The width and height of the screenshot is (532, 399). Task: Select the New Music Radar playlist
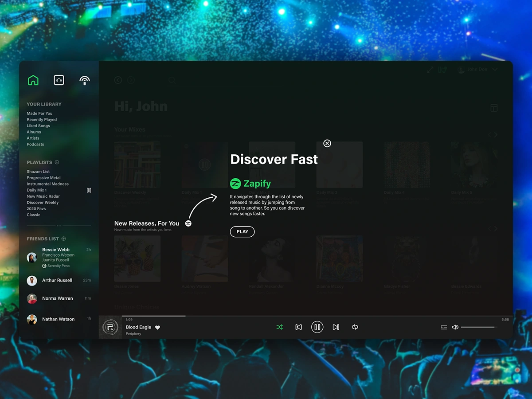[x=43, y=196]
